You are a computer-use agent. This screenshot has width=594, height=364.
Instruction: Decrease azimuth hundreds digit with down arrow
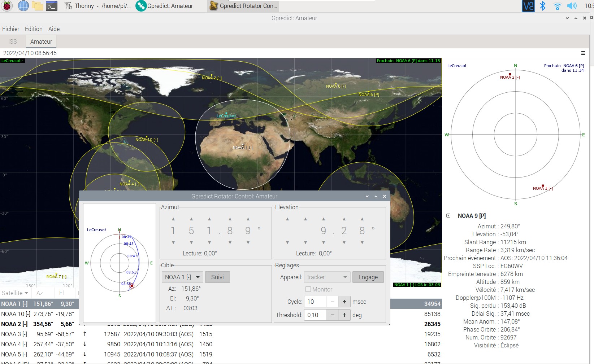[173, 242]
